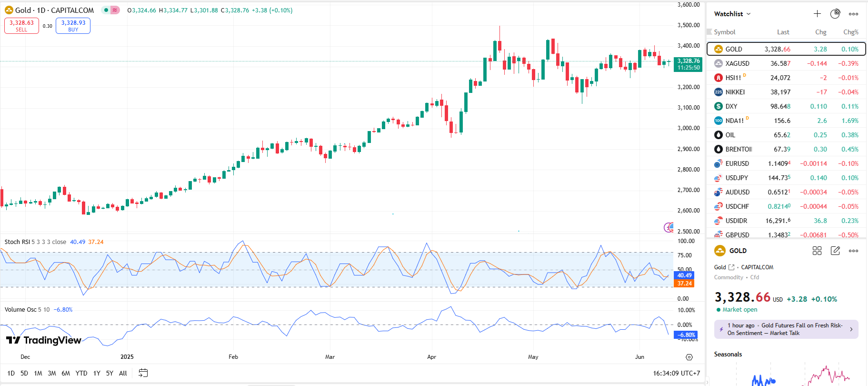Click the edit note icon in GOLD details
This screenshot has height=386, width=868.
point(835,251)
